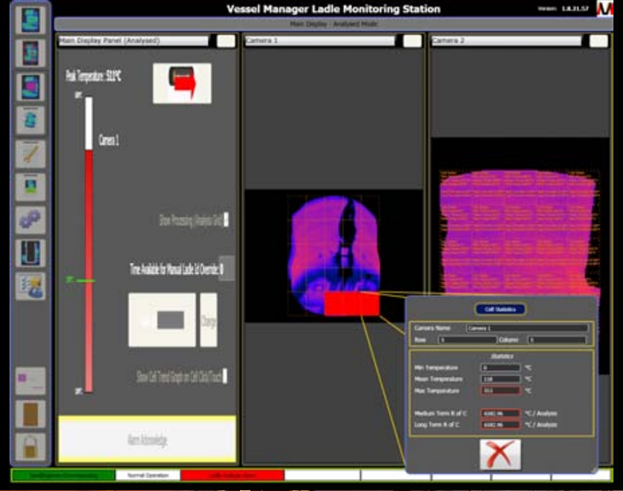Screen dimensions: 623x491
Task: Click the gears settings icon in sidebar
Action: (x=32, y=219)
